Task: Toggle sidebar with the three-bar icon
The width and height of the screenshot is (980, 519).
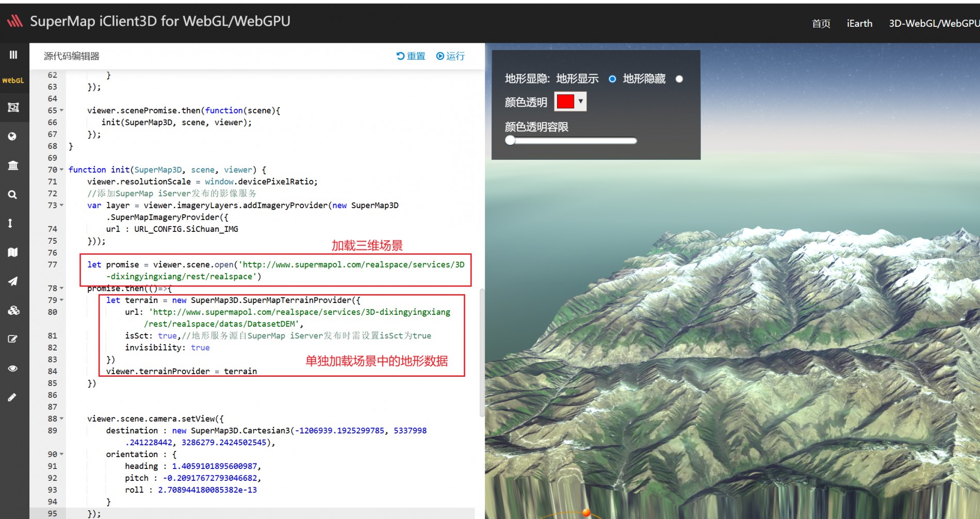Action: tap(13, 55)
